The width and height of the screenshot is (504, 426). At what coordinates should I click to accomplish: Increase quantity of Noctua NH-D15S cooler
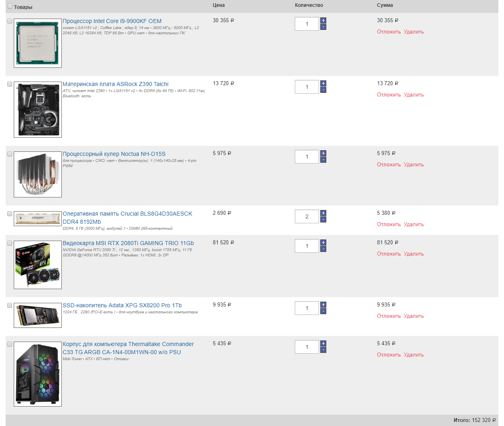point(323,153)
